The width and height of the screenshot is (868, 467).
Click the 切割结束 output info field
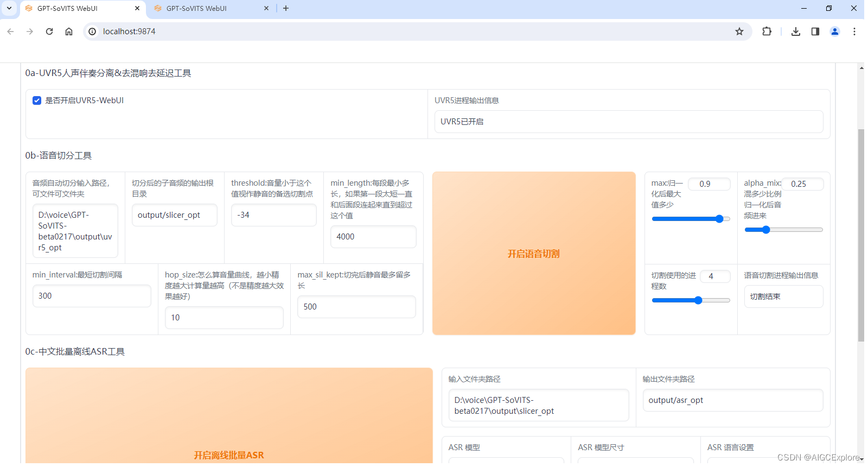pos(783,296)
